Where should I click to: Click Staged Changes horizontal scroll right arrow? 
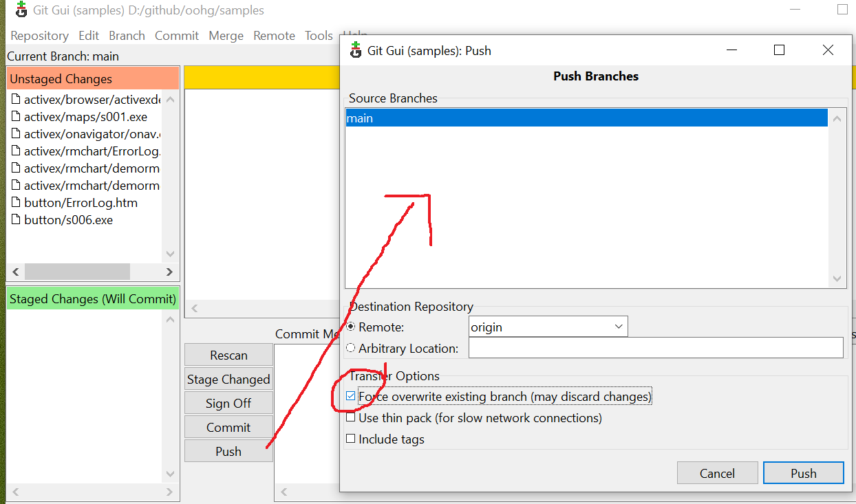coord(169,492)
